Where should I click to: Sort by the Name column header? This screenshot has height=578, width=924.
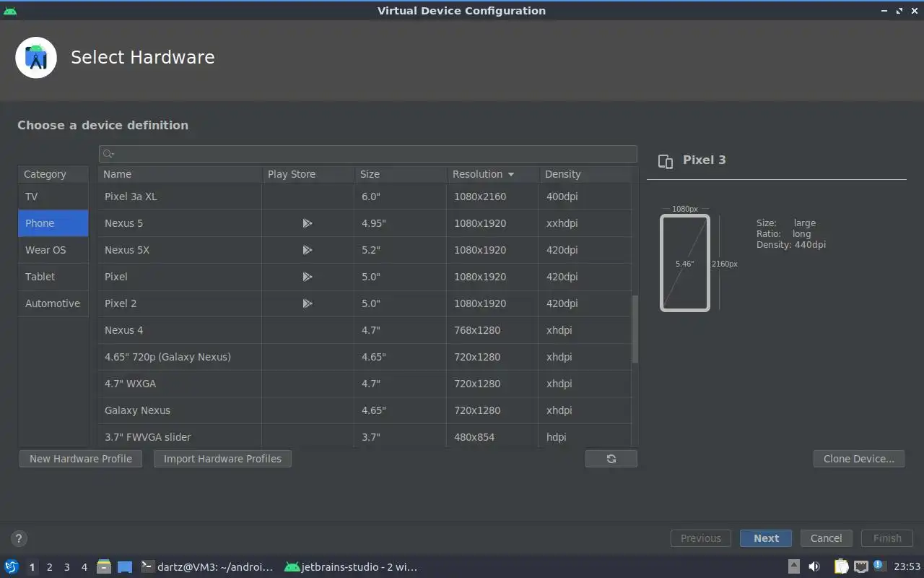[180, 174]
